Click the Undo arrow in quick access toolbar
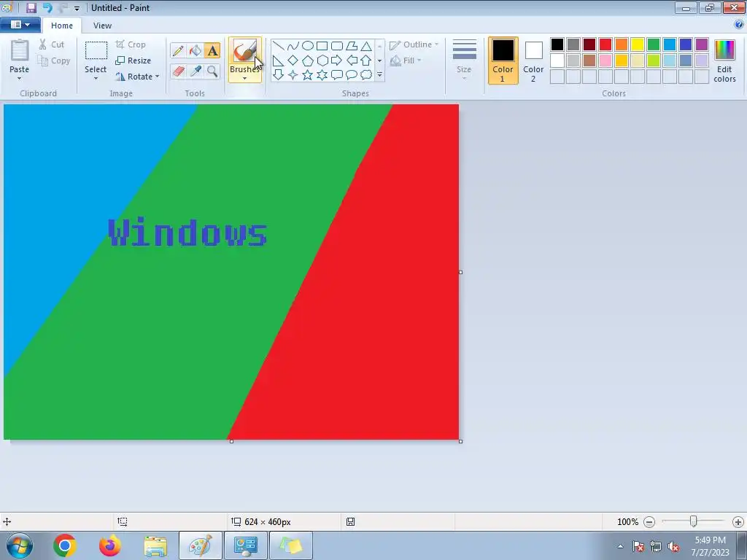Image resolution: width=747 pixels, height=560 pixels. tap(47, 7)
